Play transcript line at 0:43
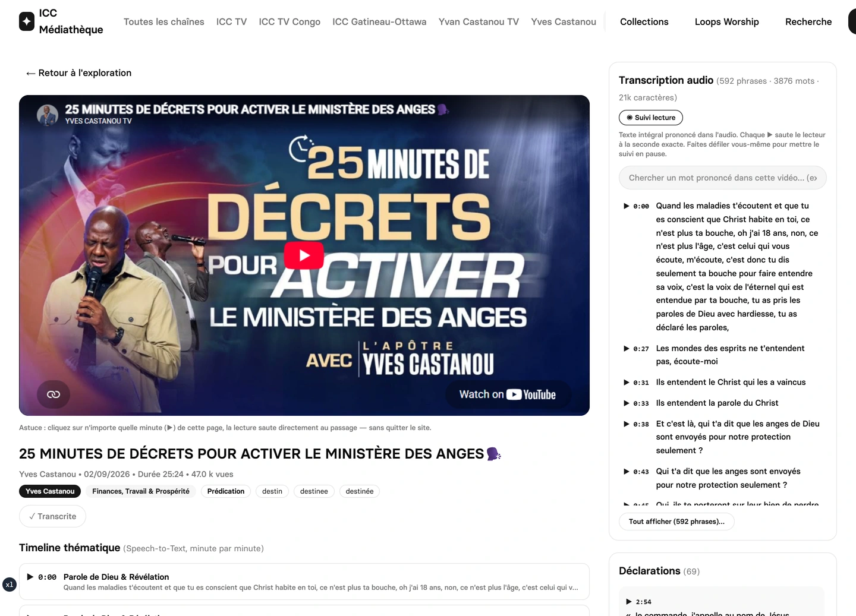 (x=636, y=472)
